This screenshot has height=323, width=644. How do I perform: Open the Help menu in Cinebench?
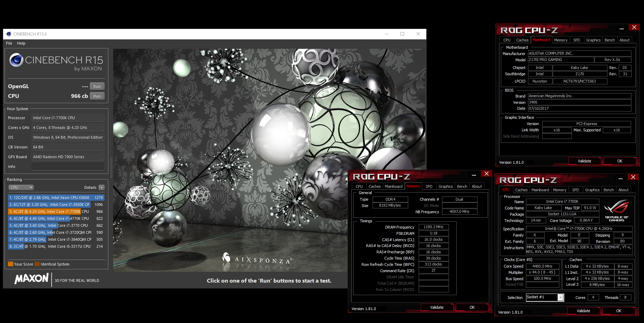pyautogui.click(x=21, y=43)
